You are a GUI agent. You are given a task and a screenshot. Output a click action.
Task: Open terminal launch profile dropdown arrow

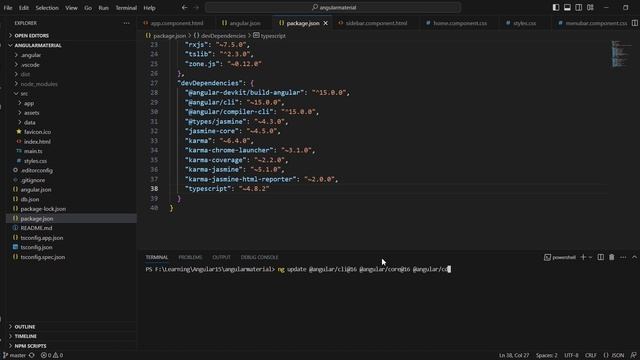coord(590,257)
